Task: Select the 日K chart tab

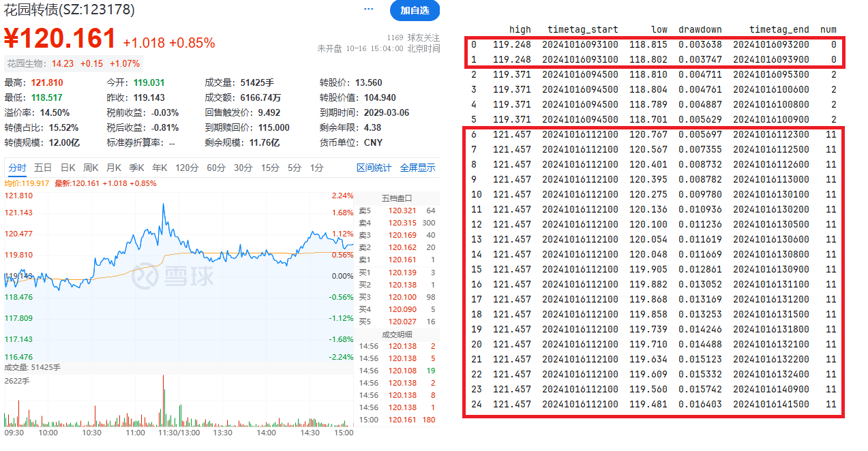Action: (x=68, y=168)
